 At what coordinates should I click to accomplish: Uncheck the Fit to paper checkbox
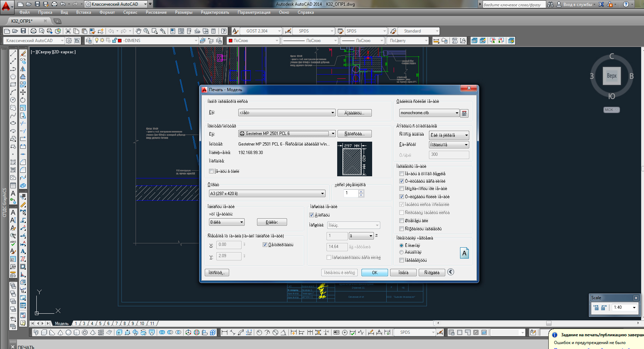(311, 215)
